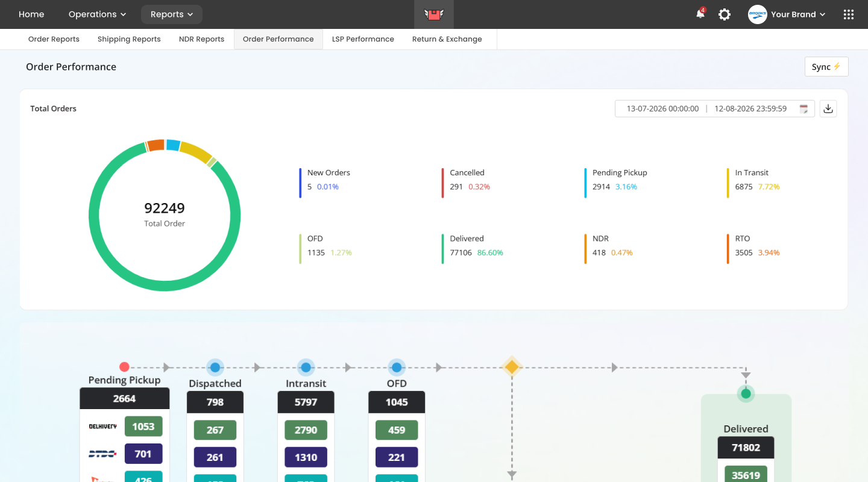
Task: Click the Dispatched stage marker
Action: [x=215, y=368]
